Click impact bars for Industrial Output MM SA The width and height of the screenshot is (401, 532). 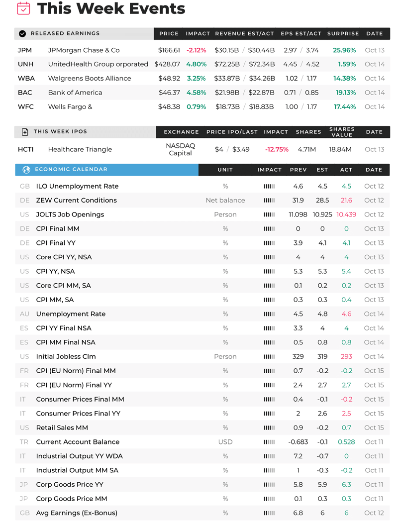(269, 471)
